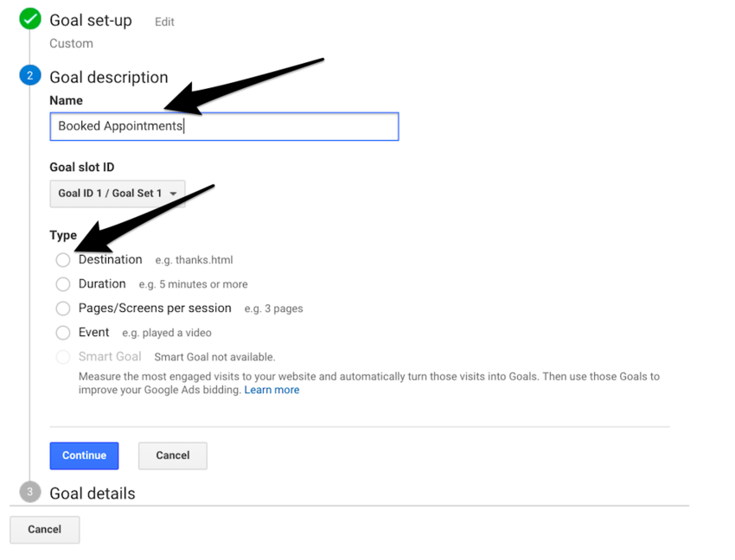
Task: Open the Goal slot ID dropdown
Action: tap(117, 194)
